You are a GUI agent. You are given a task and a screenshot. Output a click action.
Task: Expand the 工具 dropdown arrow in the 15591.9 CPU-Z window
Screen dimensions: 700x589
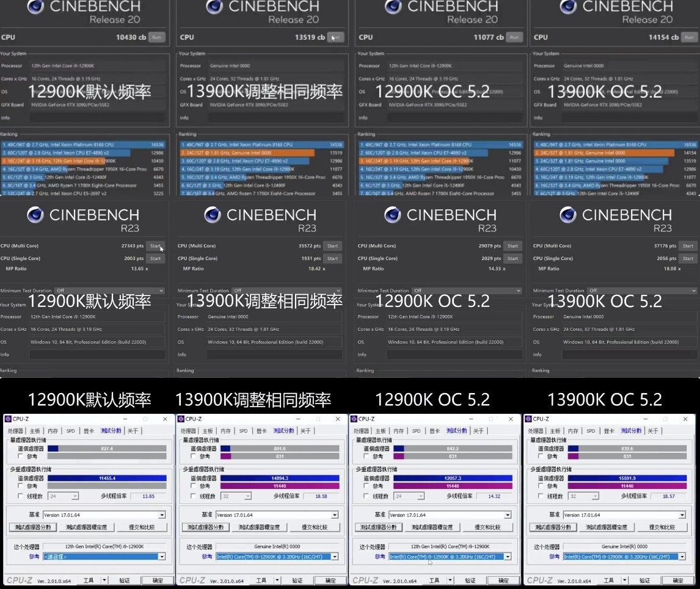[624, 580]
